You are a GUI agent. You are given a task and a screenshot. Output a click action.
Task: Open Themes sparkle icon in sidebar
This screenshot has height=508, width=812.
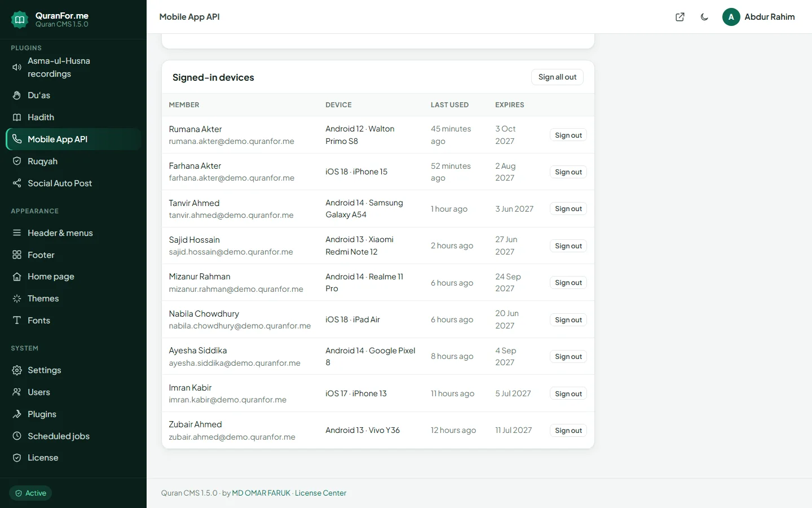(17, 299)
